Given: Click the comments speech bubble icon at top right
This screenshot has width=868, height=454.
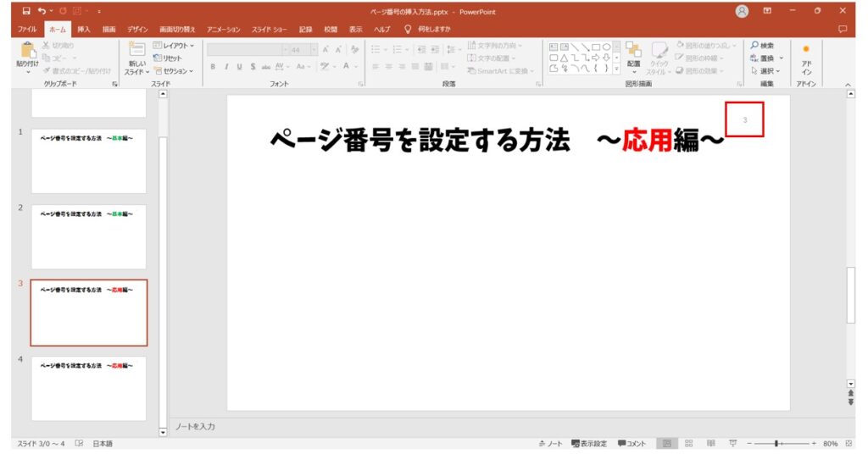Looking at the screenshot, I should tap(843, 30).
